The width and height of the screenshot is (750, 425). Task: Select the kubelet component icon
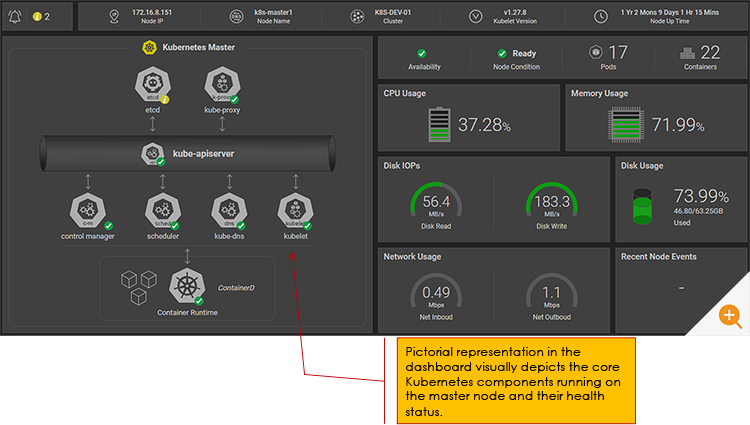(x=296, y=210)
